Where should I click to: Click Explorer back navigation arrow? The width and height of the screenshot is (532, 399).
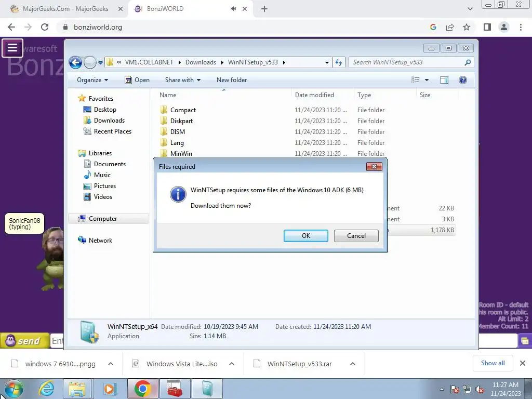coord(75,62)
